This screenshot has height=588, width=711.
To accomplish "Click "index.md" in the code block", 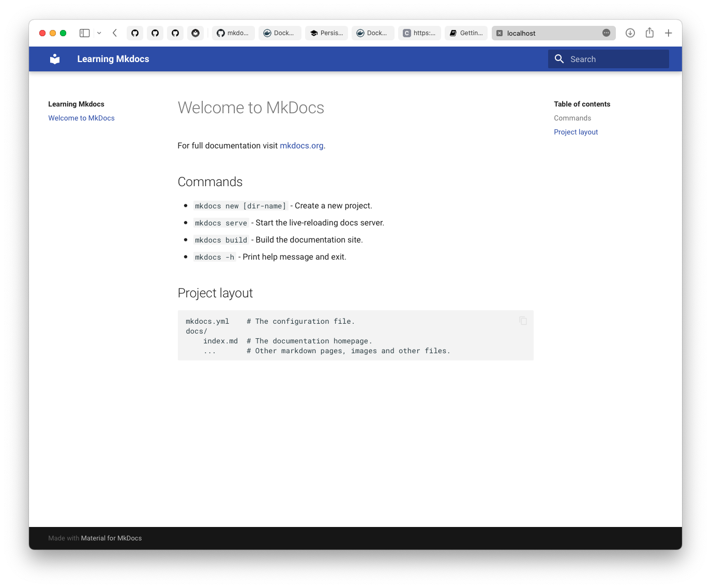I will point(220,341).
